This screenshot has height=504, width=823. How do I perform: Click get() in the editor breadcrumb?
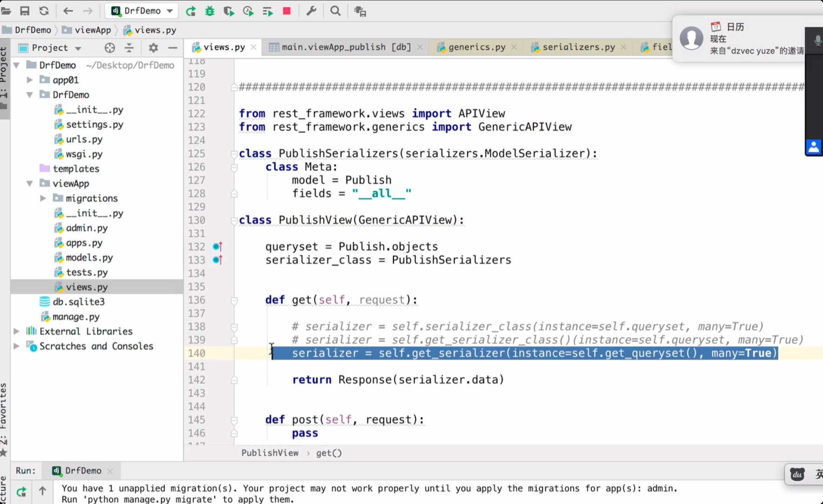tap(329, 453)
